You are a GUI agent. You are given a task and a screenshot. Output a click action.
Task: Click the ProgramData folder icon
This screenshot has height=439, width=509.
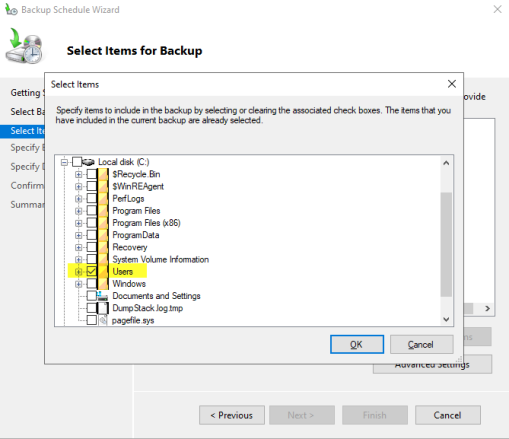(x=103, y=235)
